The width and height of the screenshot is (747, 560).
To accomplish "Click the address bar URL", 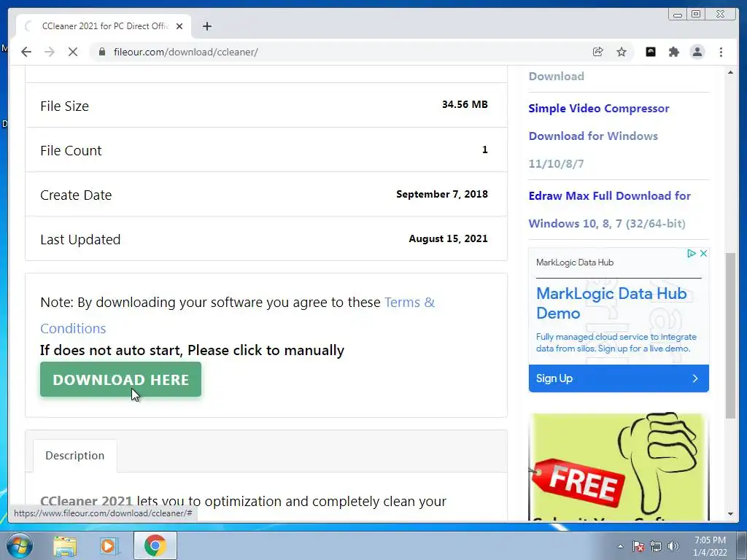I will point(186,52).
